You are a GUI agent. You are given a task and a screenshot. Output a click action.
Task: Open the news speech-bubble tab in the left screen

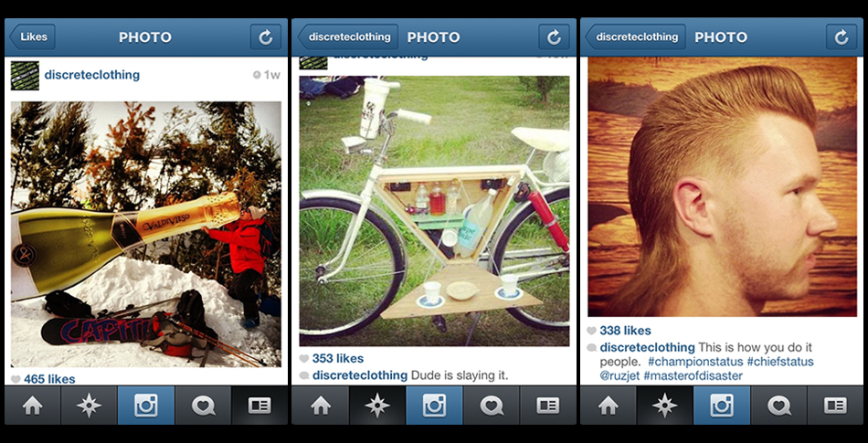coord(203,406)
